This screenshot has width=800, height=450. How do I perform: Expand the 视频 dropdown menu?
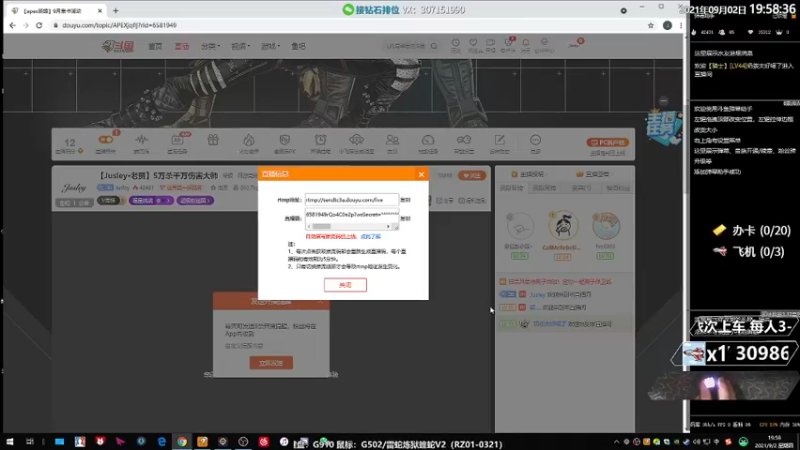point(240,46)
